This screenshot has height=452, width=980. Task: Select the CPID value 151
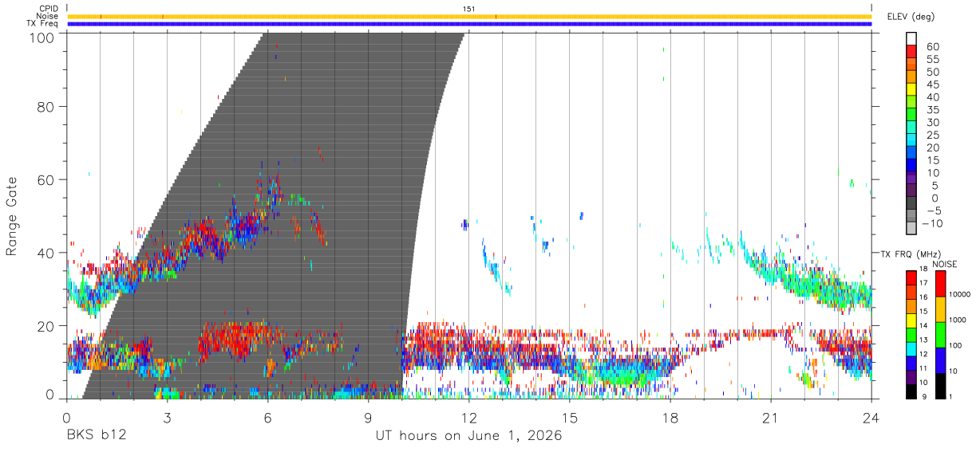(x=468, y=9)
